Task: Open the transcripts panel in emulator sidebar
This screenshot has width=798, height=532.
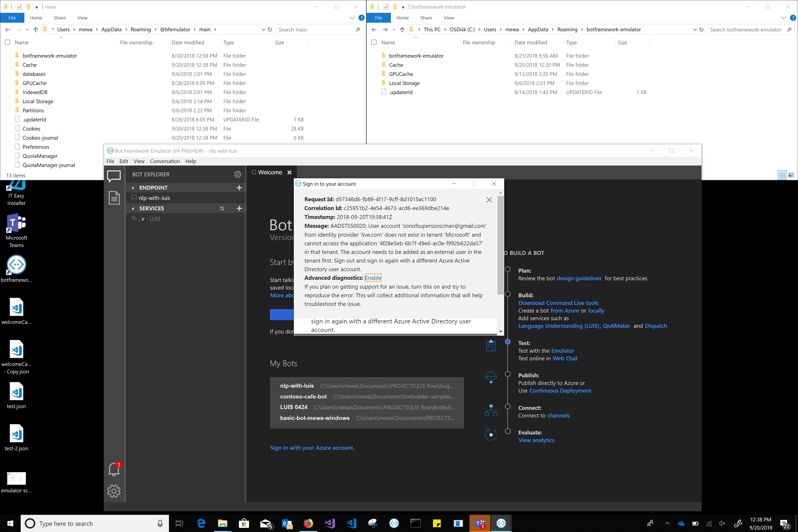Action: pyautogui.click(x=114, y=198)
